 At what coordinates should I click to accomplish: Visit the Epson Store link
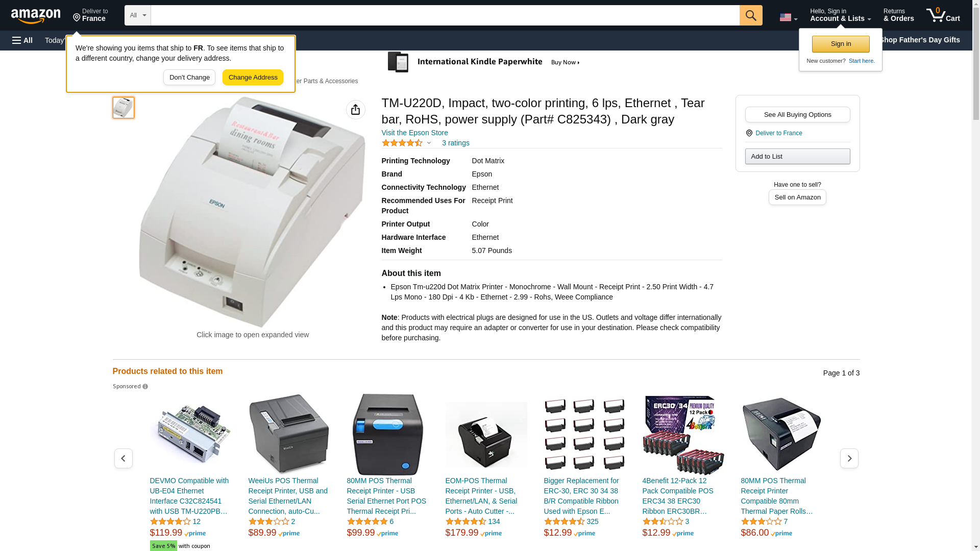point(415,133)
